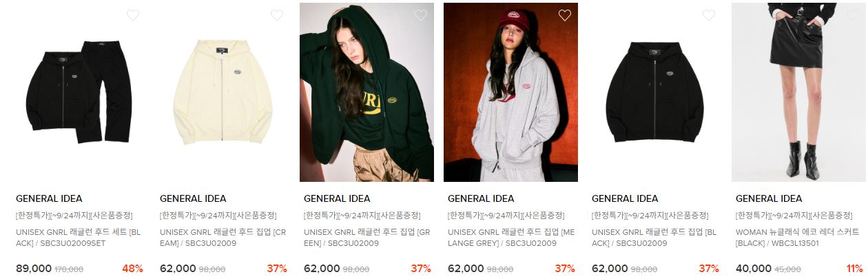
Task: Open the green hoodie model photo
Action: (x=366, y=92)
